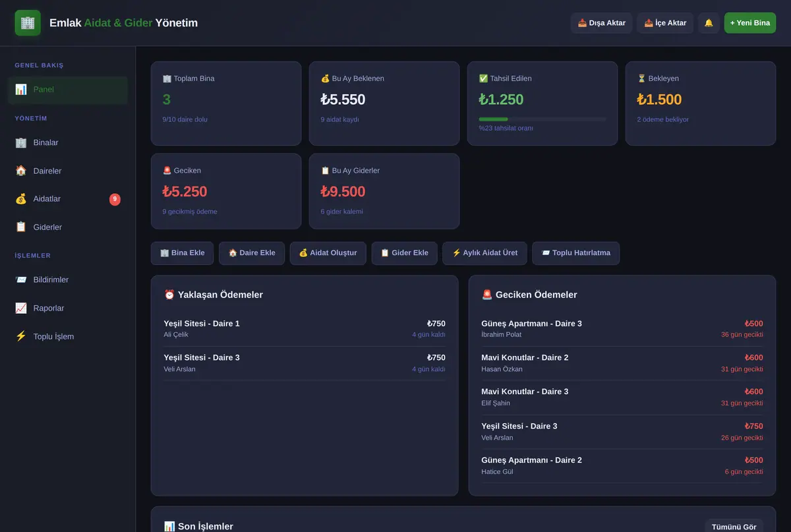Click the Dışa Aktar button

click(x=602, y=23)
